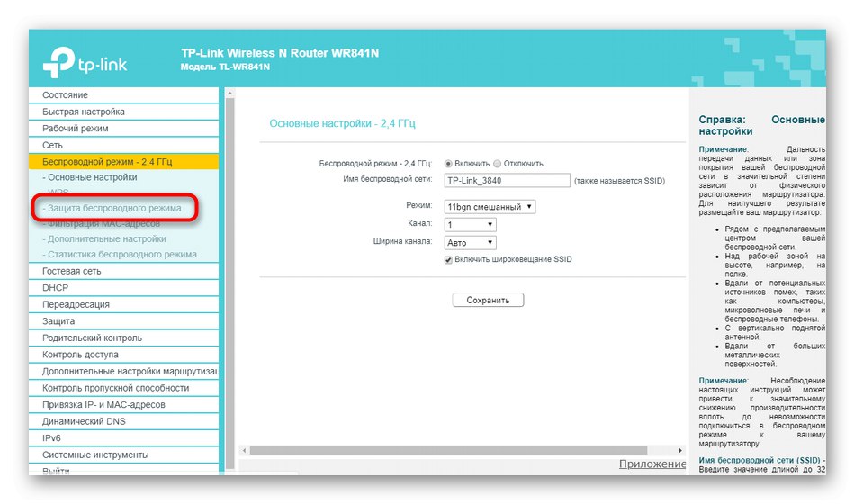Open the Режим dropdown 11bgn смешанный
Image resolution: width=855 pixels, height=504 pixels.
[x=490, y=207]
